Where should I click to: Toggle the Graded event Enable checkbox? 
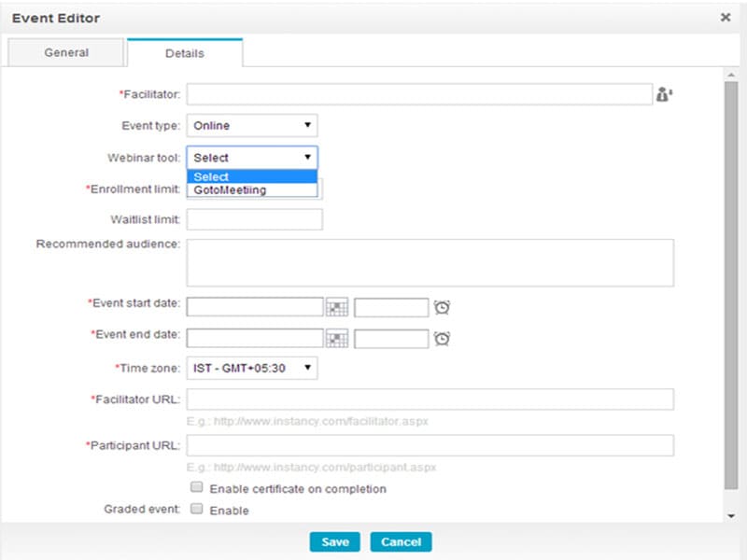pyautogui.click(x=197, y=510)
